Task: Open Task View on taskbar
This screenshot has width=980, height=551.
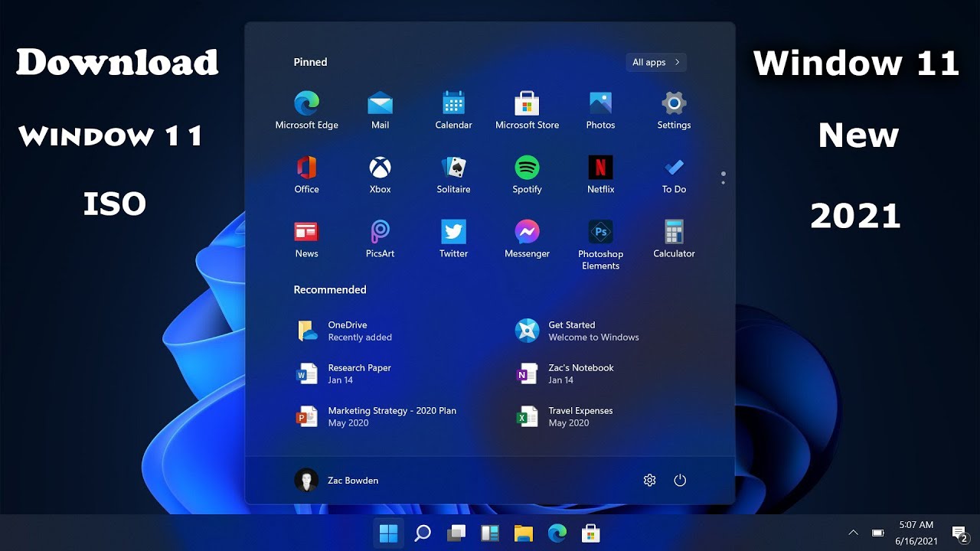Action: [x=456, y=533]
